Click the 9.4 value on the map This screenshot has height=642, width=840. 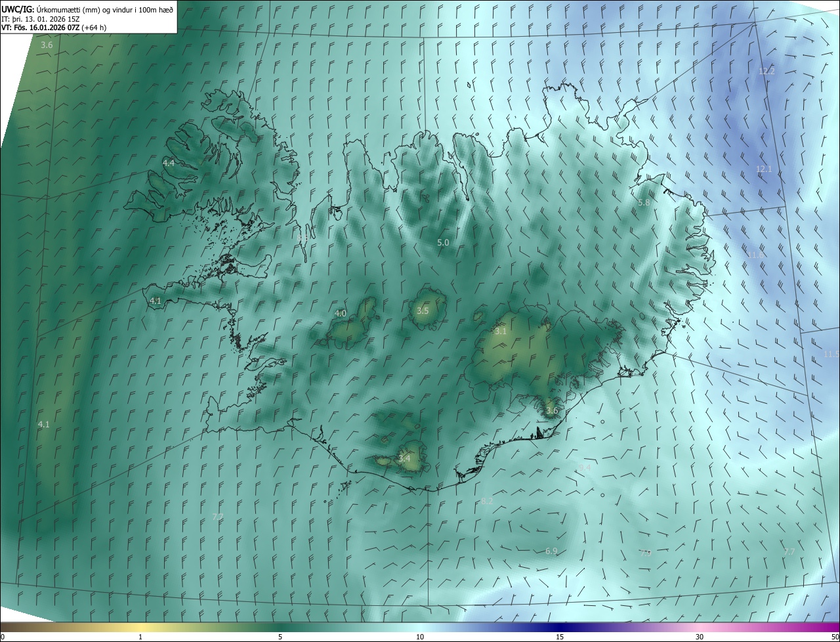click(585, 468)
